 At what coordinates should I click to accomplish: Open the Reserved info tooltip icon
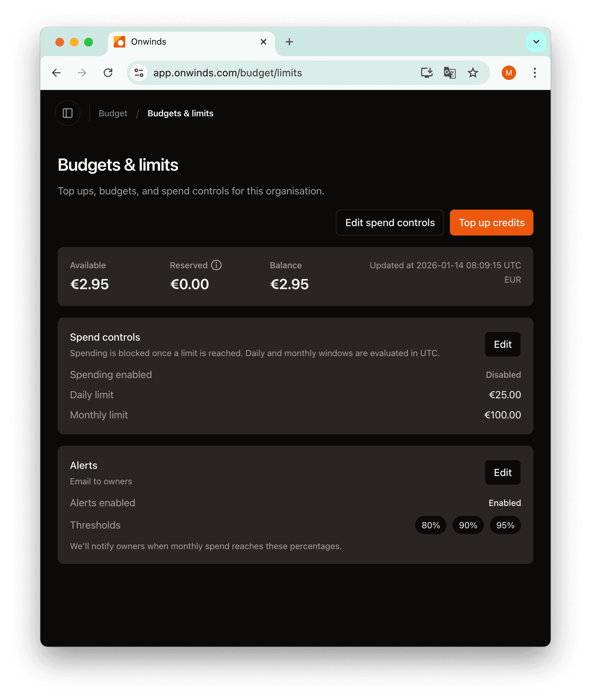point(216,265)
